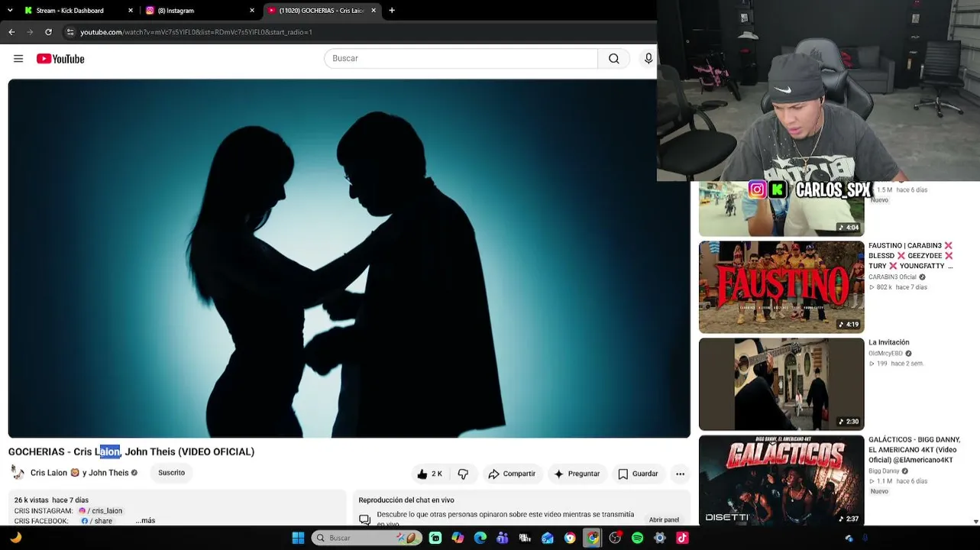The image size is (980, 550).
Task: Click the Compartir share button
Action: 513,474
